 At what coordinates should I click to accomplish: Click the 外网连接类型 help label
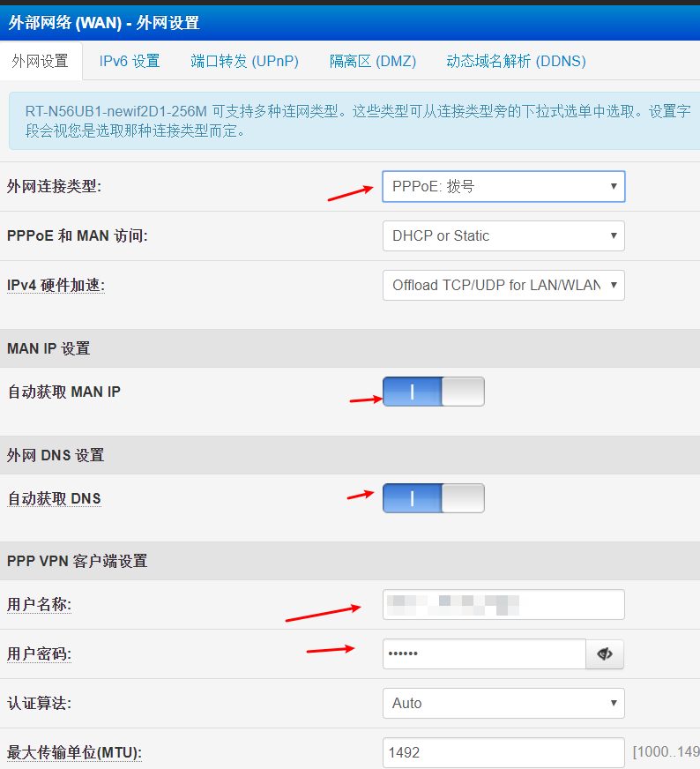(54, 187)
